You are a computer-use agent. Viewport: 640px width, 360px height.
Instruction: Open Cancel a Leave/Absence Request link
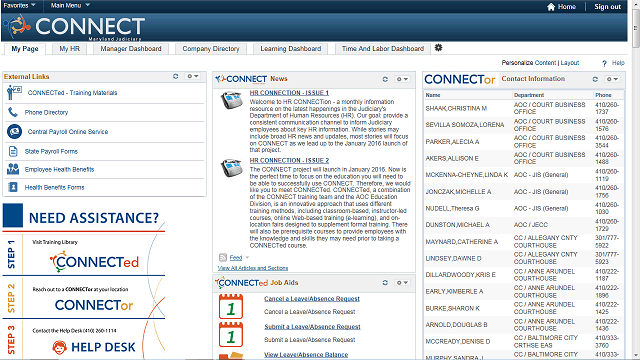pos(312,299)
